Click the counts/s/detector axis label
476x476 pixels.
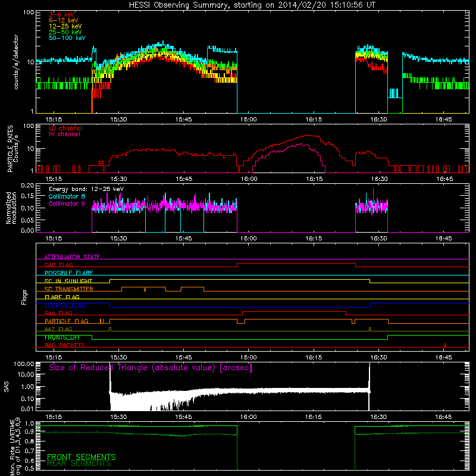pyautogui.click(x=16, y=62)
